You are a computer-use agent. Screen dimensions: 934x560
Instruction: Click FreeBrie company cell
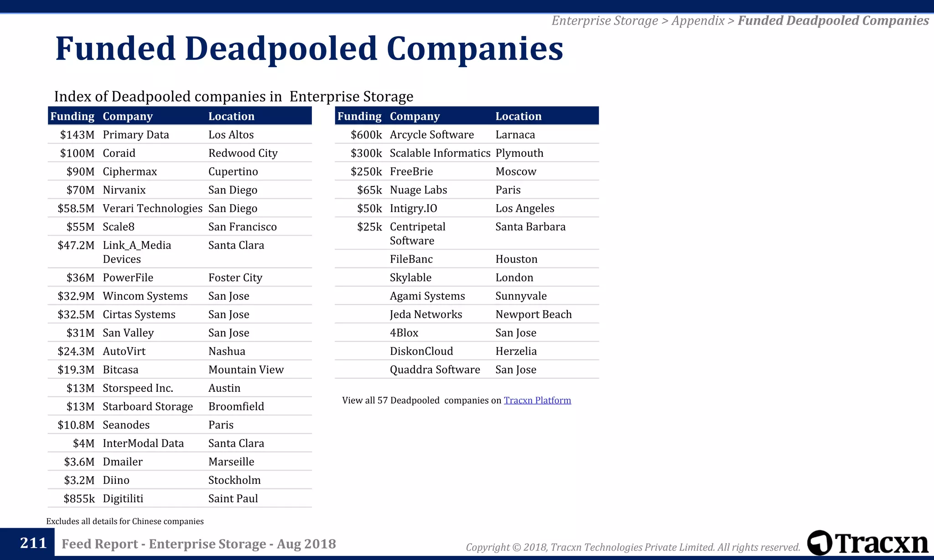(411, 172)
